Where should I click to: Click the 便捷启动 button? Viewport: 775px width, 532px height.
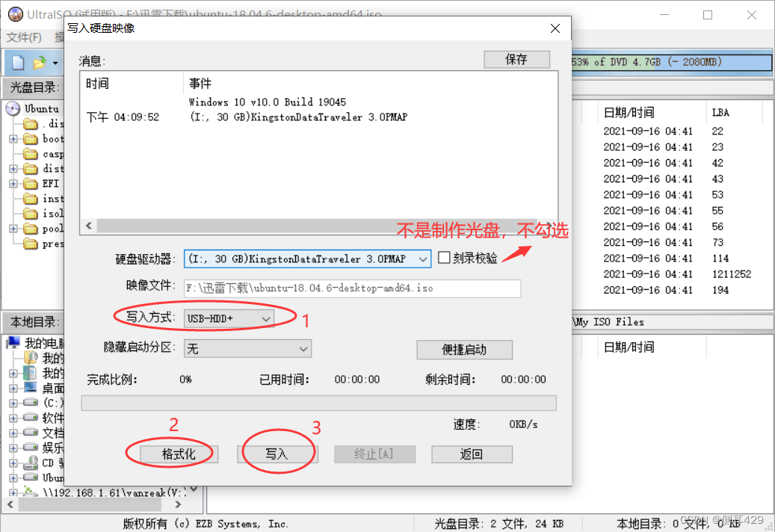tap(464, 350)
